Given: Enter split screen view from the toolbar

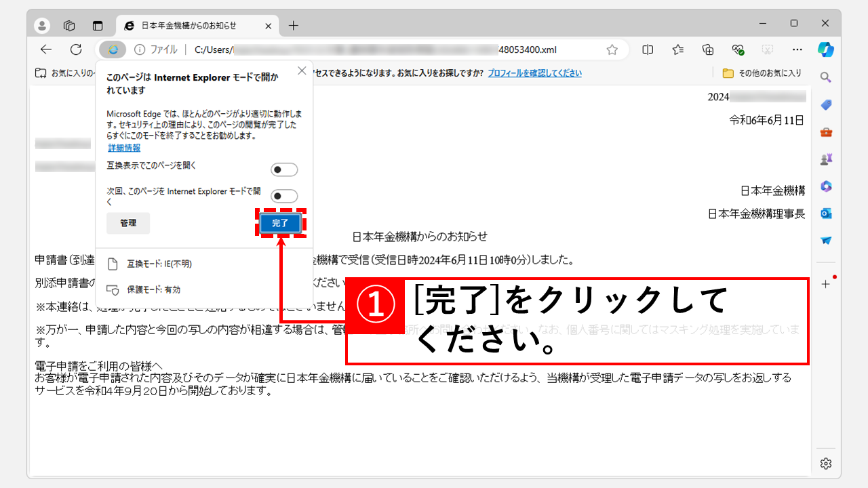Looking at the screenshot, I should (x=647, y=49).
